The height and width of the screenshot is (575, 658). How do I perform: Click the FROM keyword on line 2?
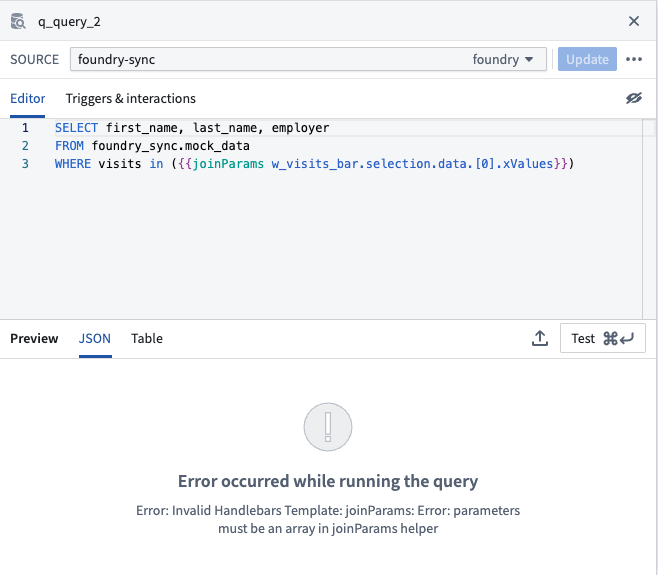coord(69,146)
